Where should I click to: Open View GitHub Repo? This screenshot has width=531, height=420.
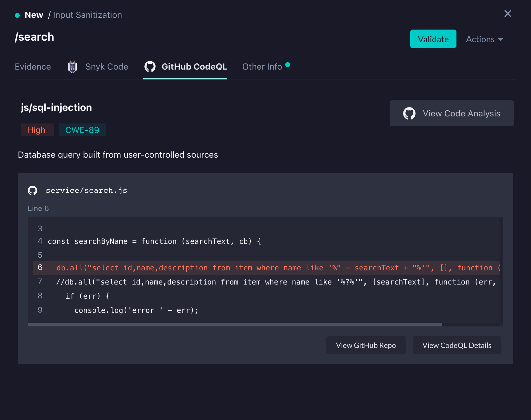pos(366,345)
